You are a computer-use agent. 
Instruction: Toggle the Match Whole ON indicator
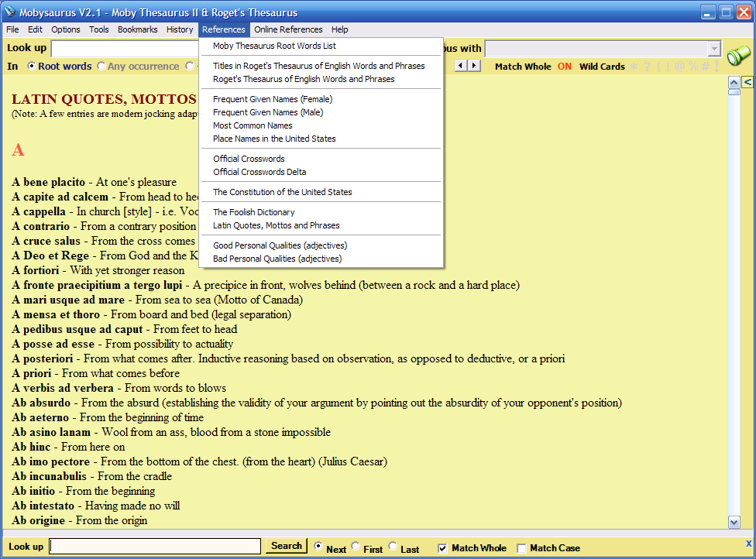tap(564, 67)
